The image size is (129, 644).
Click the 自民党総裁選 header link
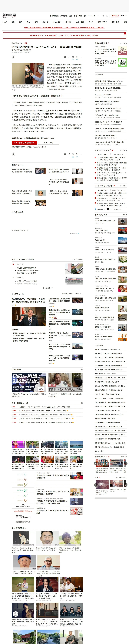(54, 16)
